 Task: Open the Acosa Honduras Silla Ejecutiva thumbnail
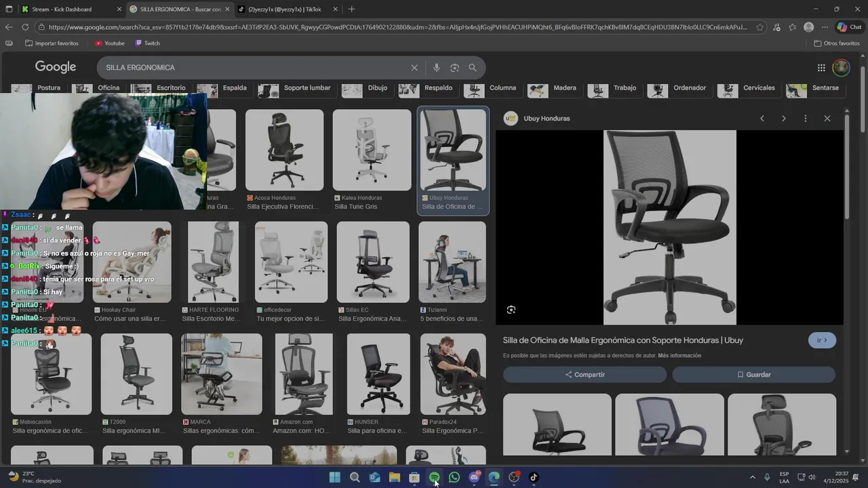click(x=285, y=150)
